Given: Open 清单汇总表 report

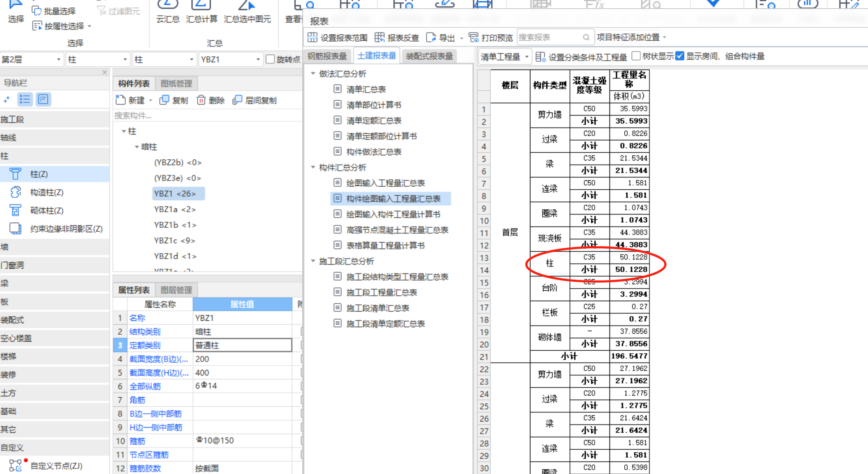Looking at the screenshot, I should coord(366,89).
